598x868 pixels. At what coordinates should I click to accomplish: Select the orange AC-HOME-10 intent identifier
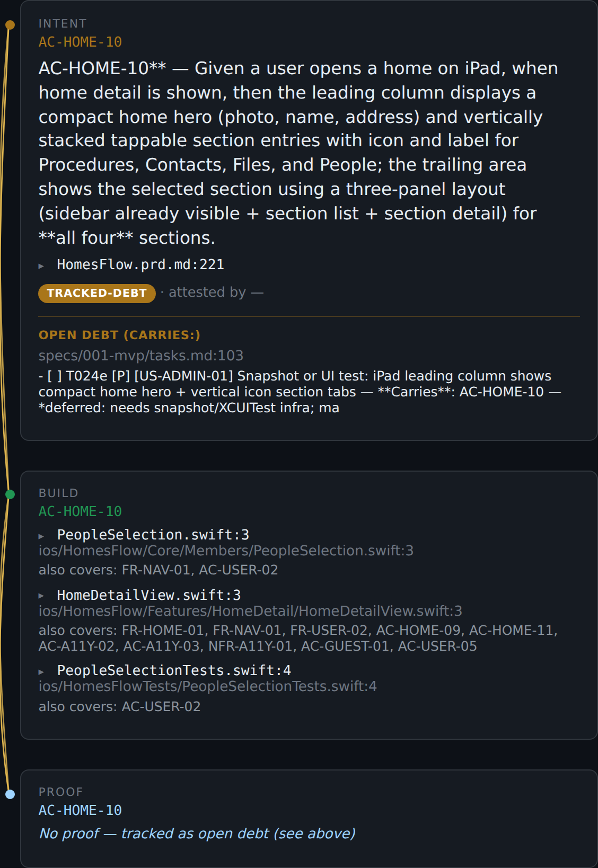[x=80, y=42]
